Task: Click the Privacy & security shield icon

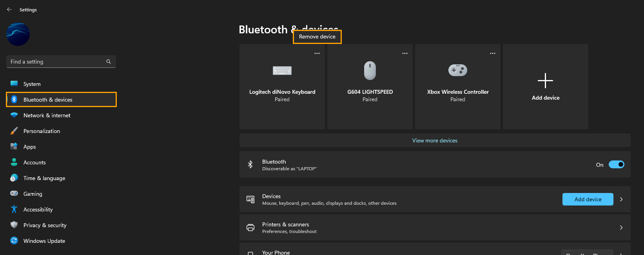Action: [14, 225]
